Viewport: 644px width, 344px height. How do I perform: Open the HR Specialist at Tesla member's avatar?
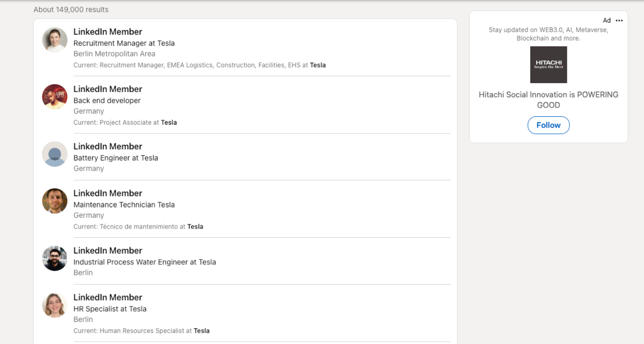pyautogui.click(x=55, y=305)
